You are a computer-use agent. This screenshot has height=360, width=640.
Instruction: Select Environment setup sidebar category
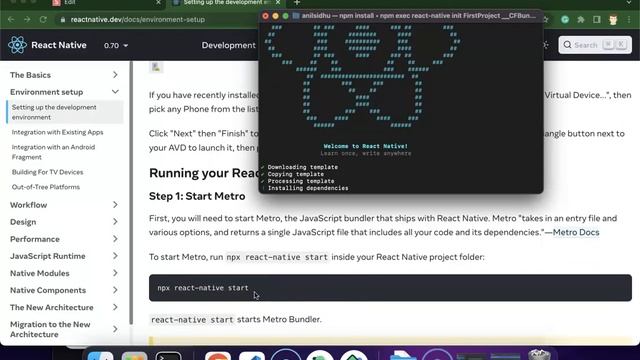(47, 92)
